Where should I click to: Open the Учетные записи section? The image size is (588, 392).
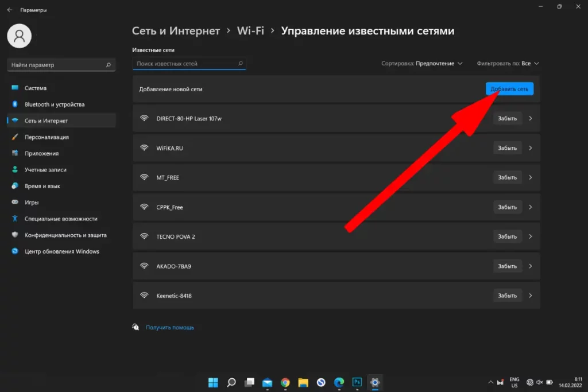tap(61, 170)
